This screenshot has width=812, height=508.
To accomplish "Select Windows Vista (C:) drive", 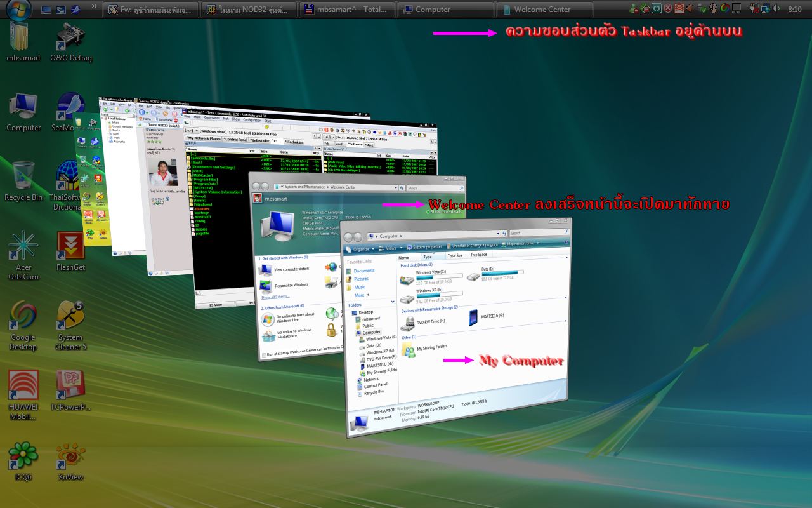I will tap(433, 276).
